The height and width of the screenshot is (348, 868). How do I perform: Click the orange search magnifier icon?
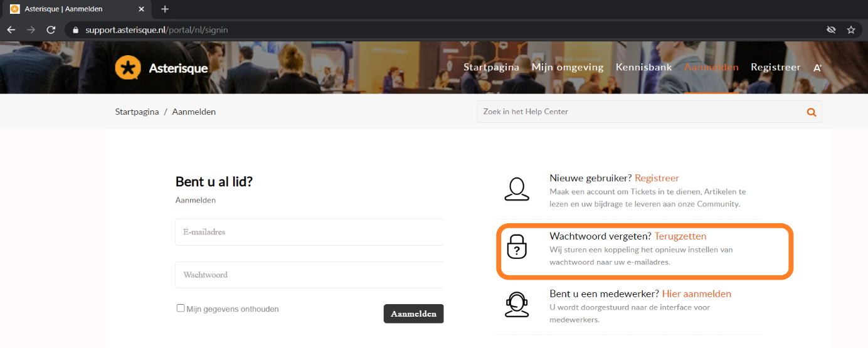[x=811, y=112]
